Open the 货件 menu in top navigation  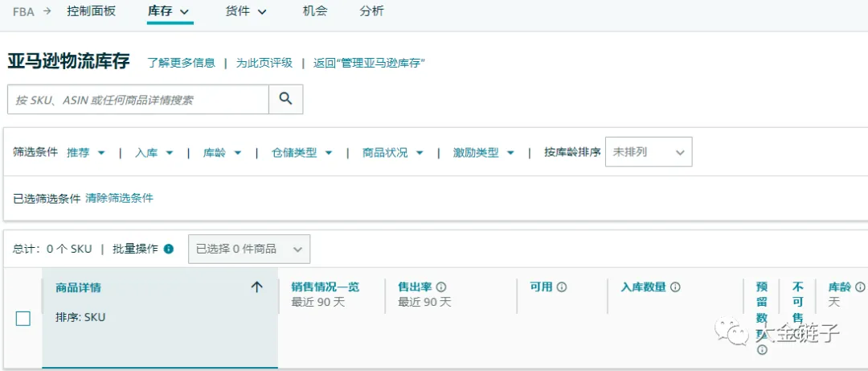click(247, 11)
